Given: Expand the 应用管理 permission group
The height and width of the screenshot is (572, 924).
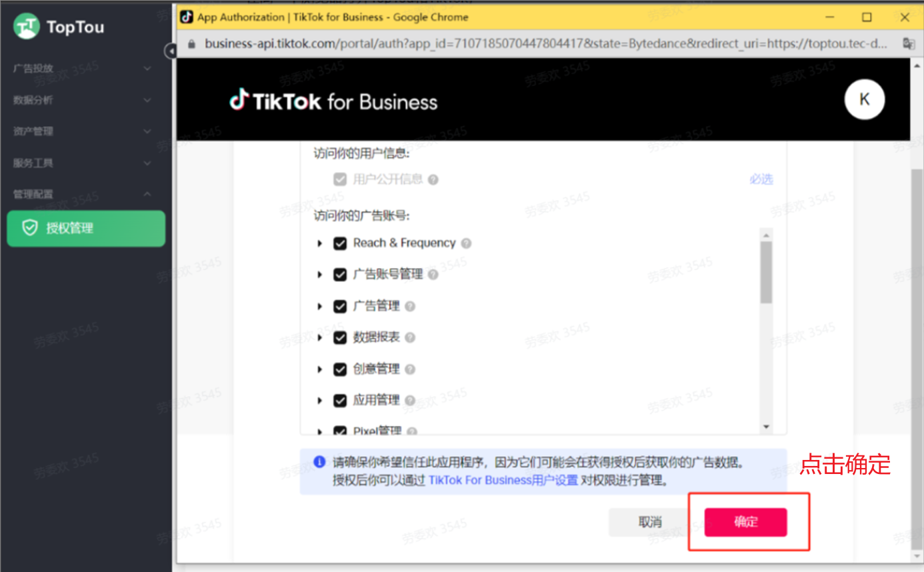Looking at the screenshot, I should [320, 401].
